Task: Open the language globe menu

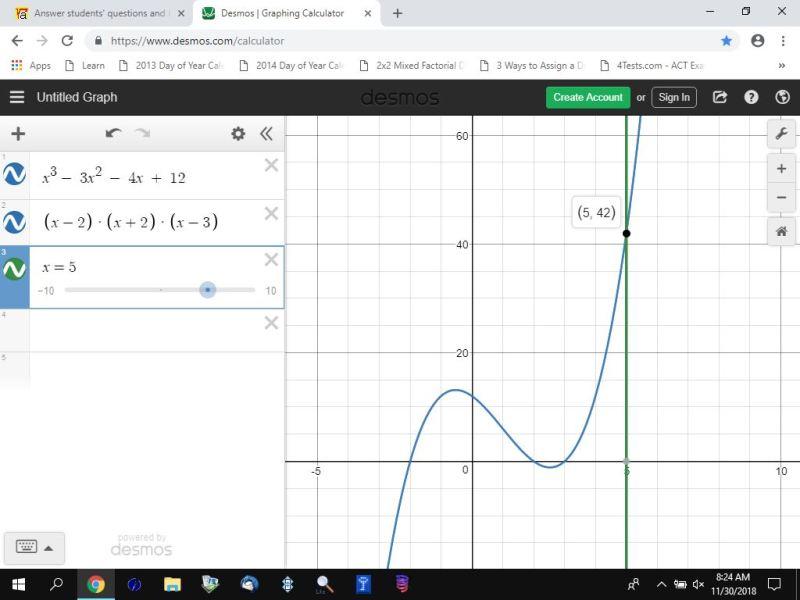Action: 782,97
